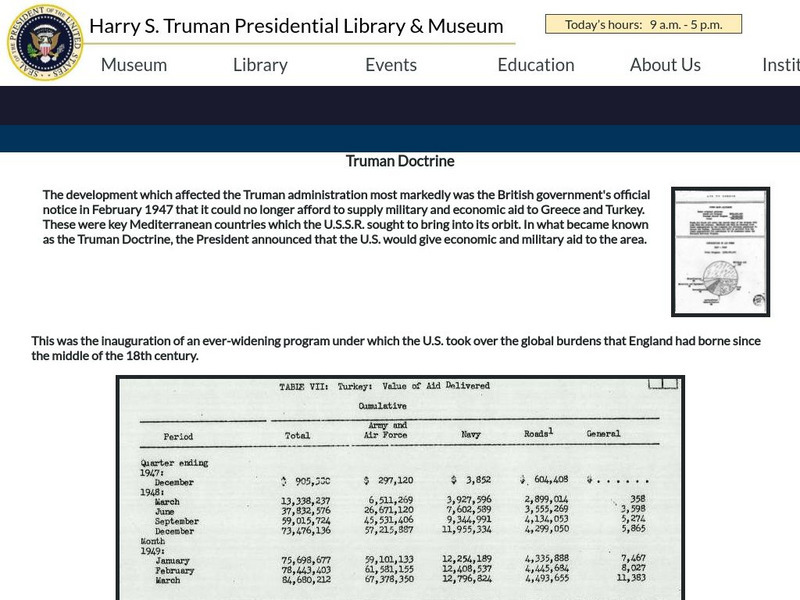Click the Truman Doctrine page heading
This screenshot has height=600, width=800.
(x=399, y=160)
